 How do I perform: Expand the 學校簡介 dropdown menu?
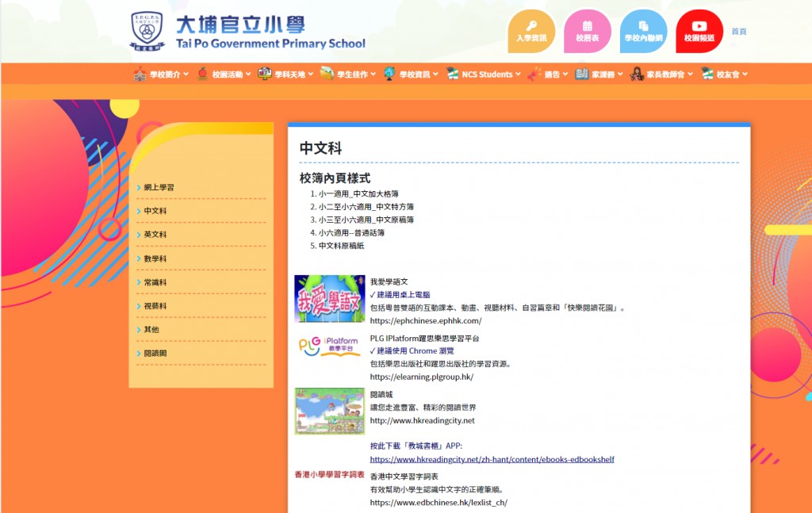tap(161, 75)
